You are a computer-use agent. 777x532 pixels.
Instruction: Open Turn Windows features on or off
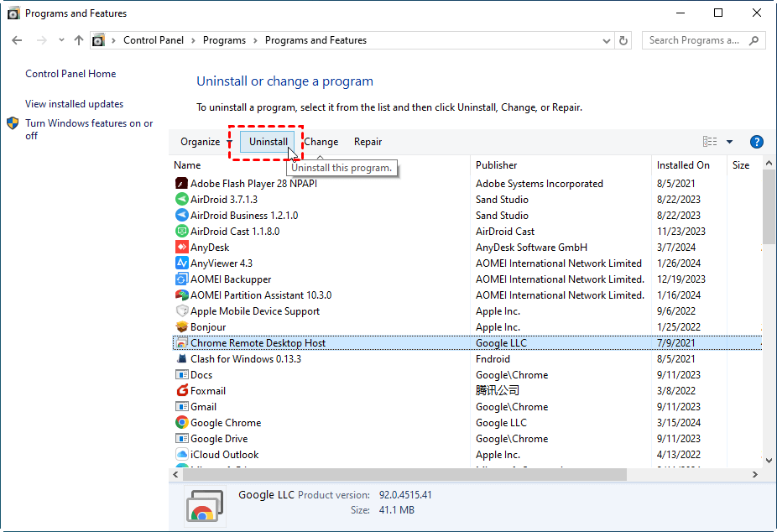(89, 129)
